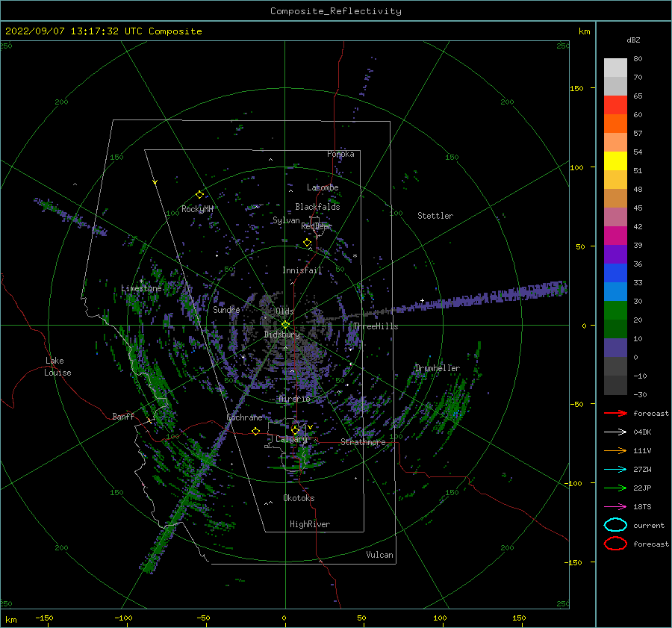Click the HighRiver city label

(x=310, y=524)
